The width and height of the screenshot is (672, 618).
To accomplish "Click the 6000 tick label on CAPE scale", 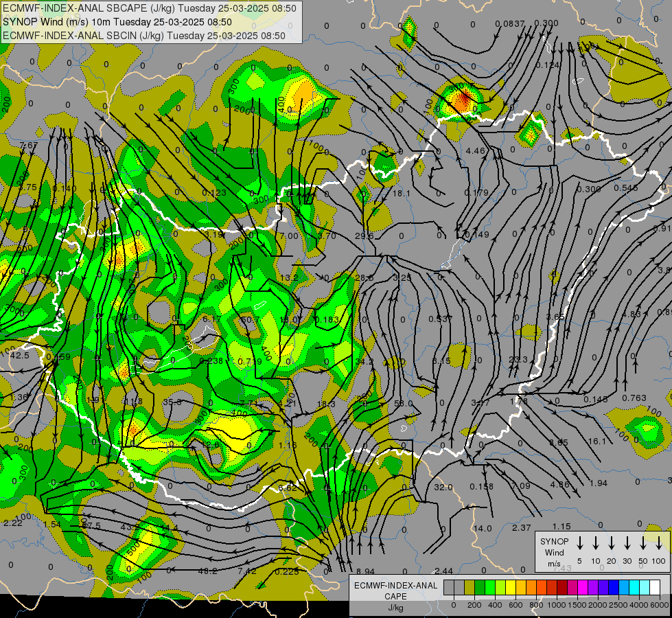I will pyautogui.click(x=659, y=605).
